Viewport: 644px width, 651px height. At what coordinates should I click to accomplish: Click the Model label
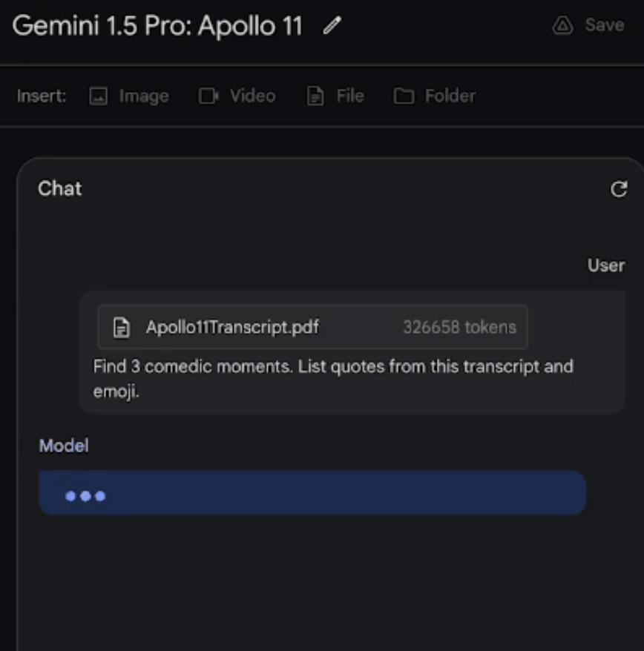tap(64, 446)
